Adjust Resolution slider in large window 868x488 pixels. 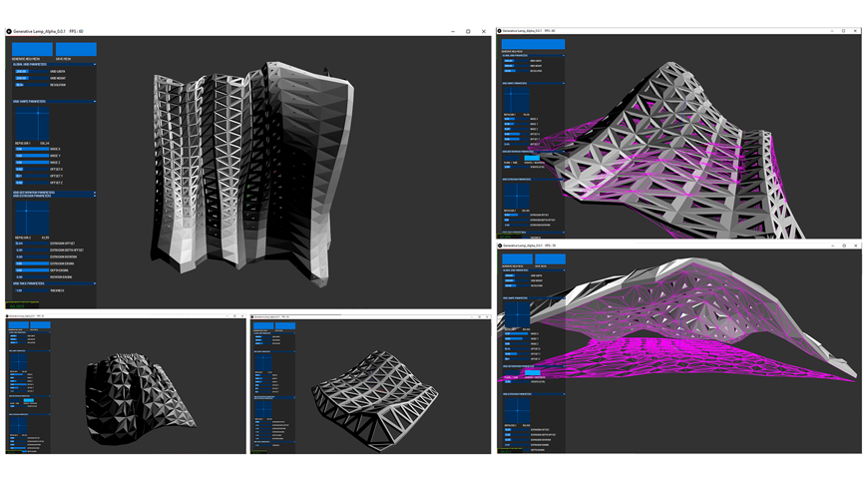(x=32, y=85)
